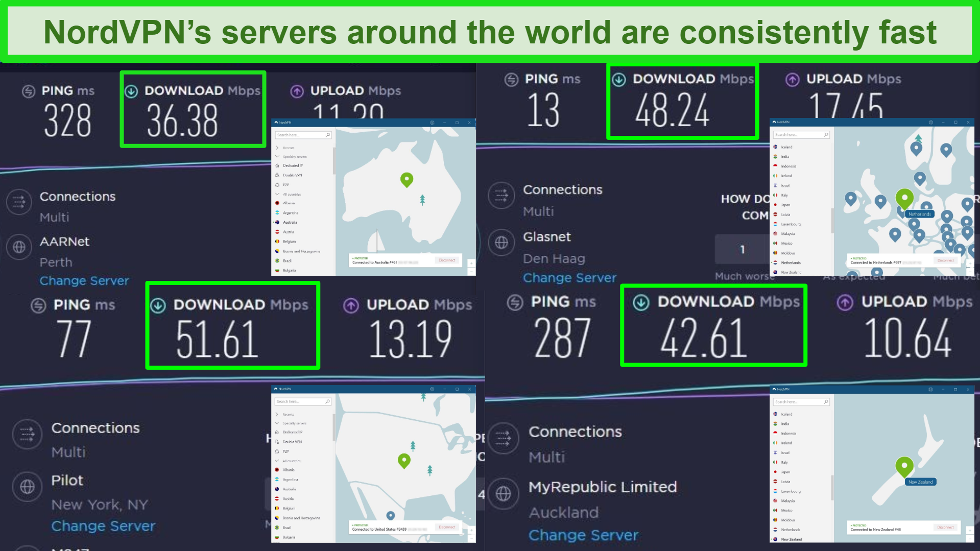Click rating 1 button near Den Haag result
980x551 pixels.
(742, 249)
